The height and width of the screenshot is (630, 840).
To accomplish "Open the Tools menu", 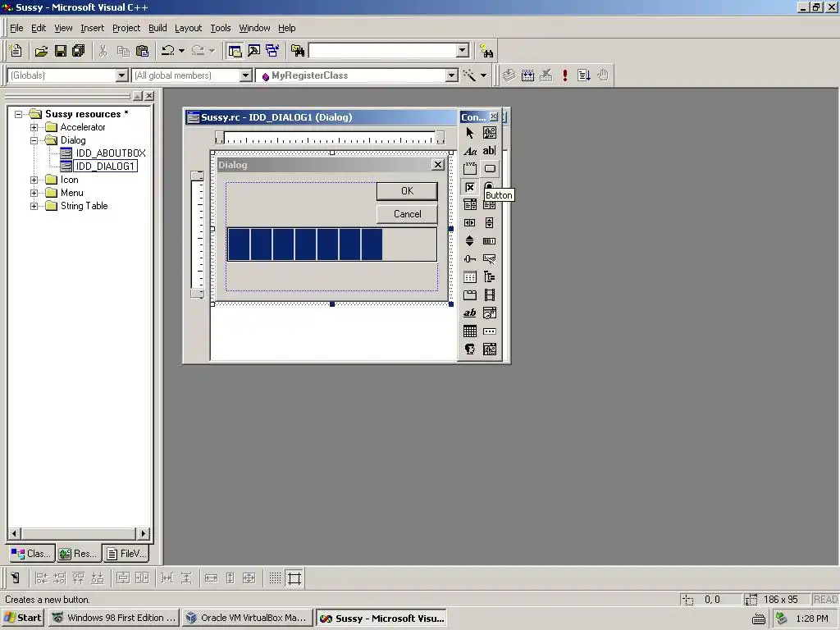I will pyautogui.click(x=220, y=28).
